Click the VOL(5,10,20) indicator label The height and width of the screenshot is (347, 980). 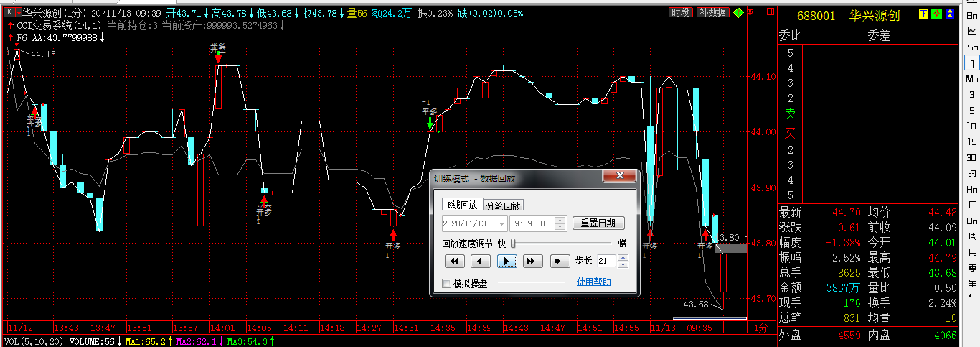tap(34, 341)
